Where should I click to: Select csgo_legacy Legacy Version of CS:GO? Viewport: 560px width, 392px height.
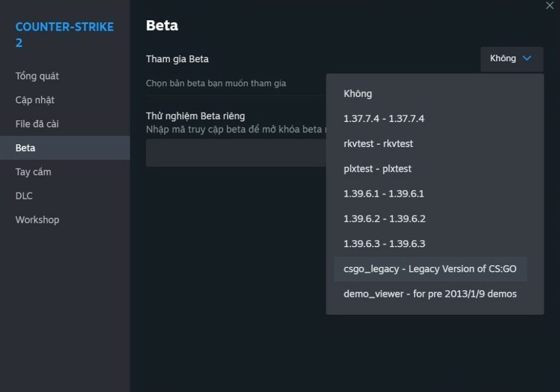click(x=430, y=269)
